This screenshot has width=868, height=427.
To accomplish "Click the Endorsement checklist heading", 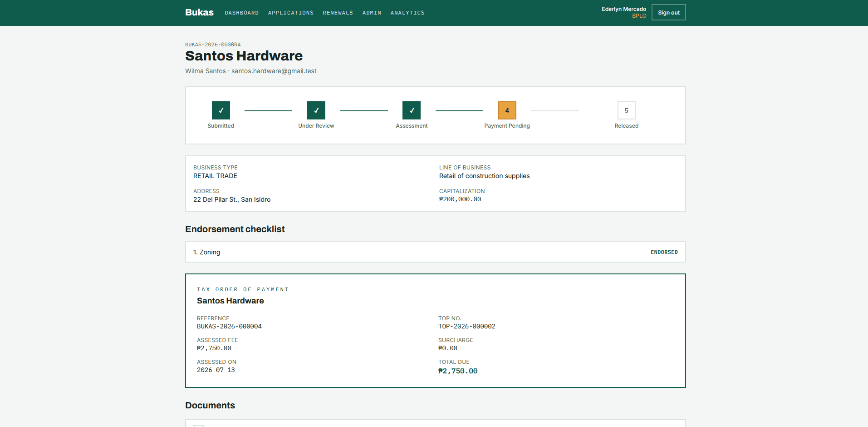I will (x=235, y=229).
